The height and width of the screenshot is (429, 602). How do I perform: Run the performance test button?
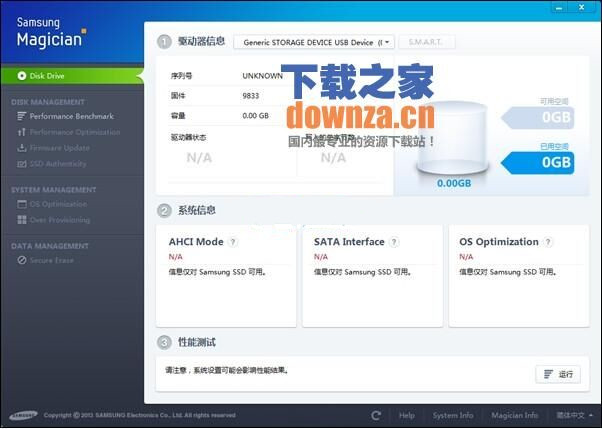coord(558,374)
